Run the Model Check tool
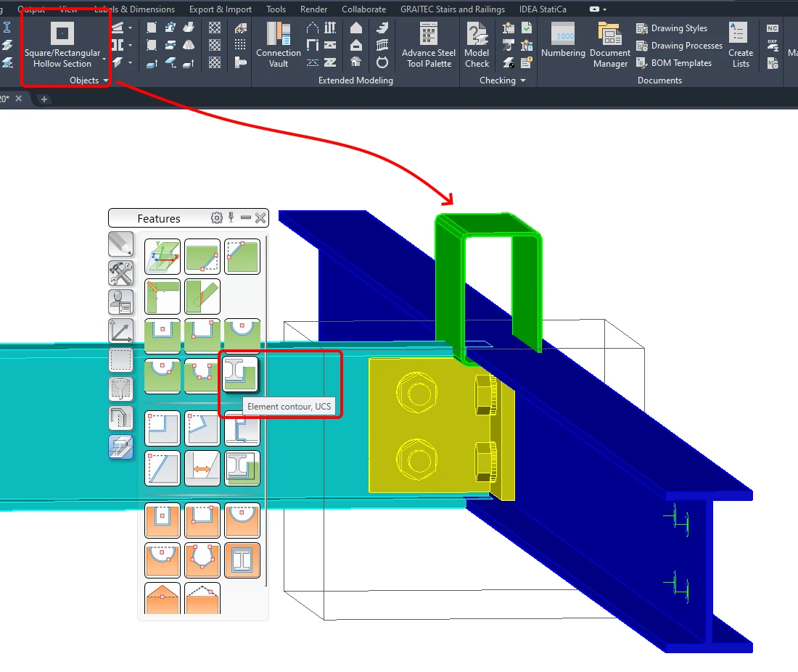The width and height of the screenshot is (798, 672). coord(477,45)
